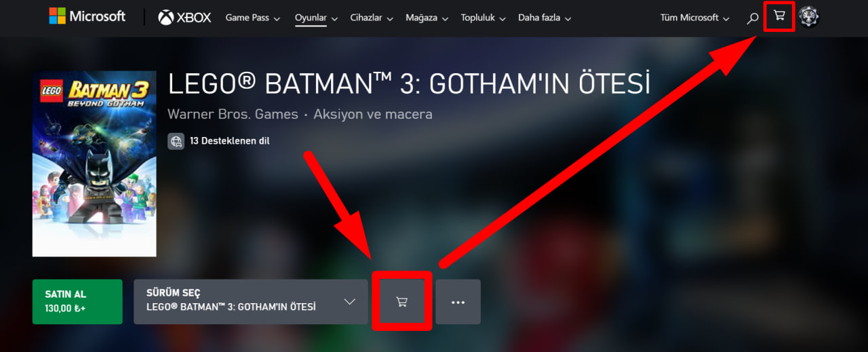Image resolution: width=868 pixels, height=352 pixels.
Task: Open the user profile avatar
Action: coord(808,17)
